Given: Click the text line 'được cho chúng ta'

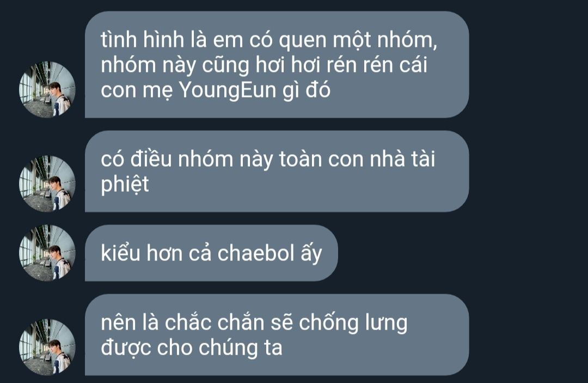Looking at the screenshot, I should coord(191,348).
